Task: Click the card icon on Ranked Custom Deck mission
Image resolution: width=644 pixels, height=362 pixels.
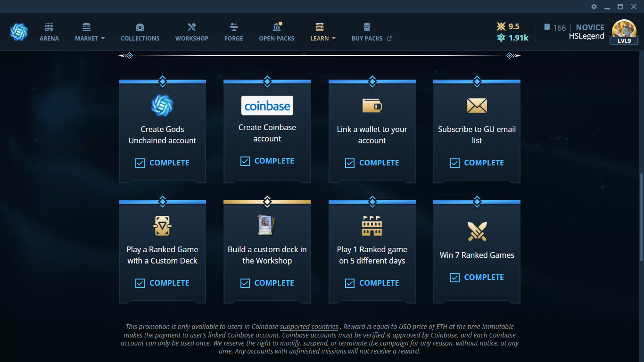Action: click(162, 226)
